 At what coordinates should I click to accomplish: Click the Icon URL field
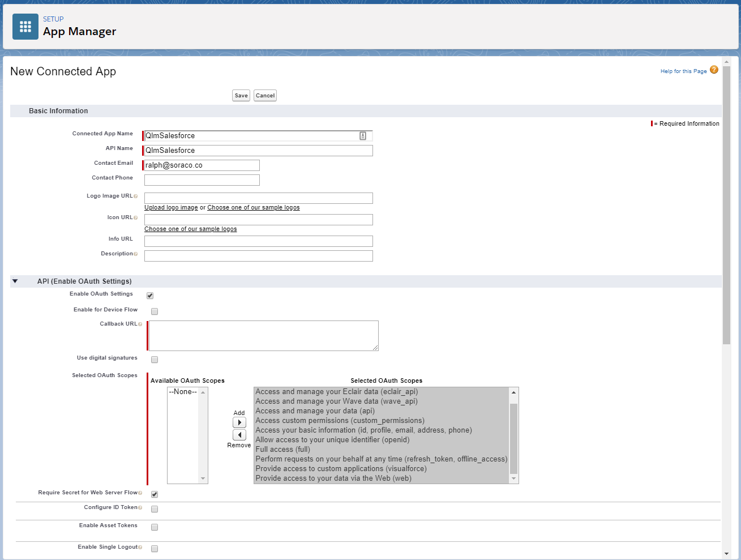pyautogui.click(x=258, y=220)
